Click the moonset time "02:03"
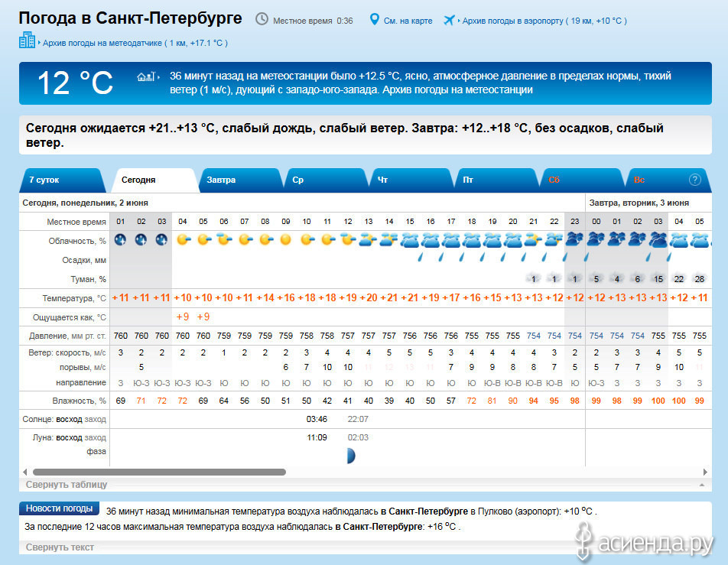Viewport: 728px width, 565px height. click(x=358, y=437)
